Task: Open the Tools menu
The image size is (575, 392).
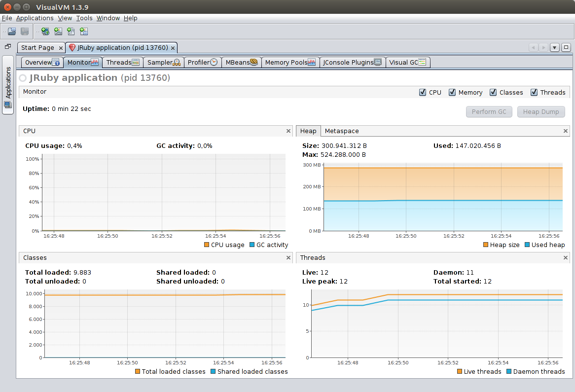Action: (x=84, y=18)
